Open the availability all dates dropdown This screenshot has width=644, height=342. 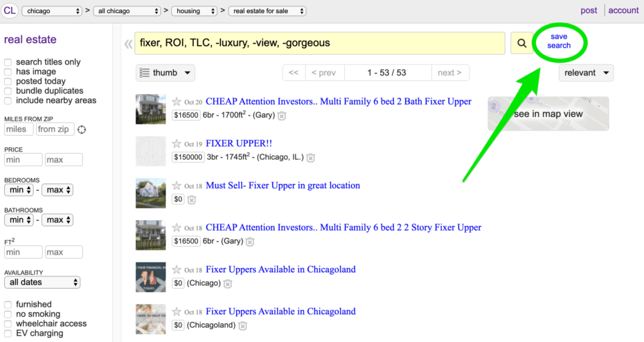(x=42, y=282)
